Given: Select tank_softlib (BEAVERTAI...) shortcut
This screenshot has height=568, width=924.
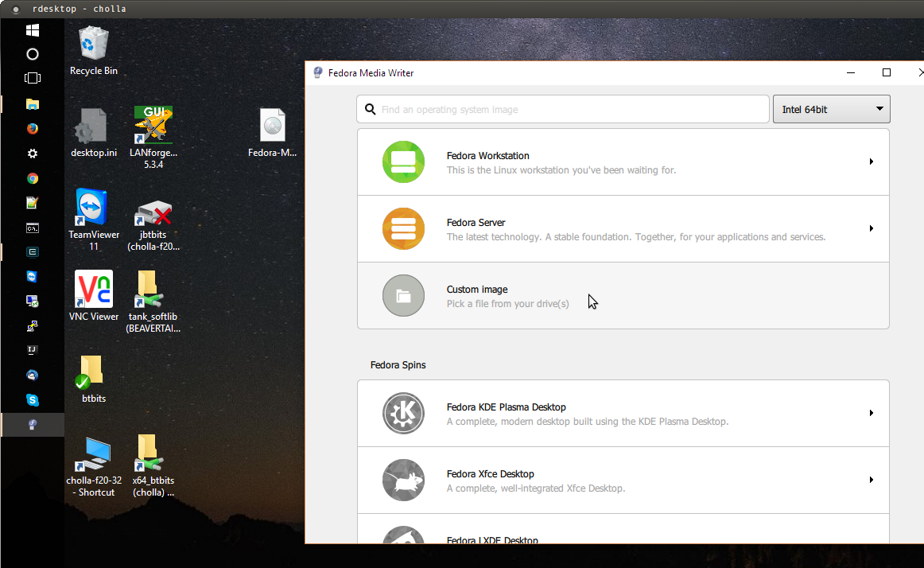Looking at the screenshot, I should coord(153,302).
